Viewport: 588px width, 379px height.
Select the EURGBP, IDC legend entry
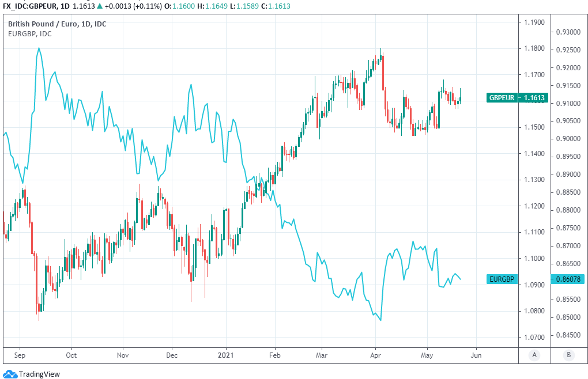29,33
